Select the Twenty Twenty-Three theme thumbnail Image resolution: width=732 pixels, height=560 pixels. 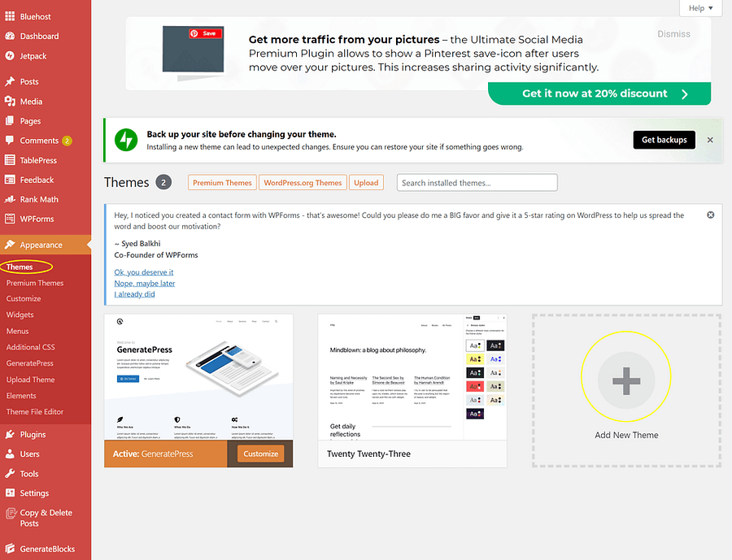pos(412,377)
